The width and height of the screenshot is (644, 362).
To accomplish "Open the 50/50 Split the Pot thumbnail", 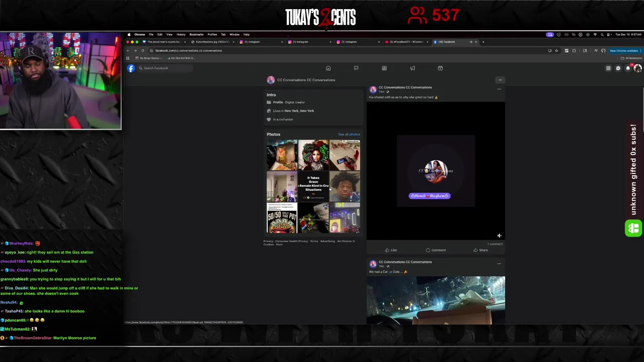I will [x=282, y=218].
